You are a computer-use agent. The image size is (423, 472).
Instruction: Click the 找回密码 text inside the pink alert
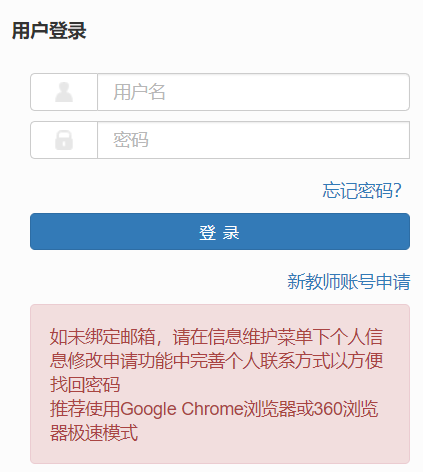click(x=85, y=385)
